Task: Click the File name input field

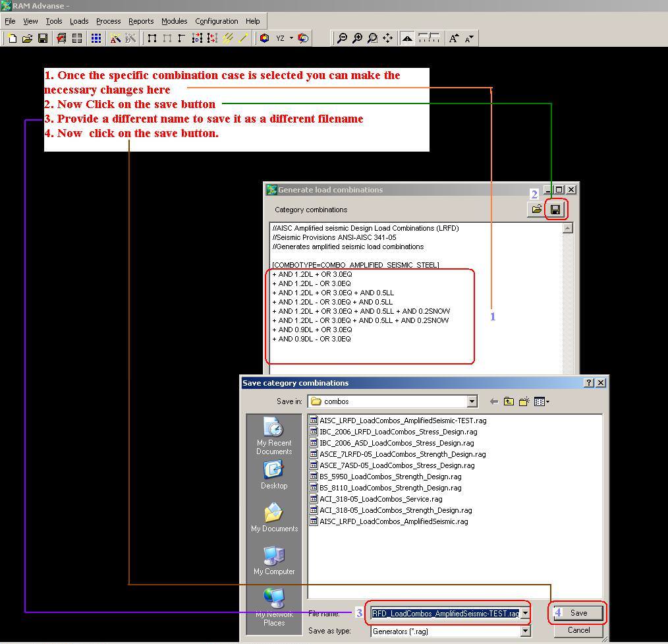Action: coord(445,613)
